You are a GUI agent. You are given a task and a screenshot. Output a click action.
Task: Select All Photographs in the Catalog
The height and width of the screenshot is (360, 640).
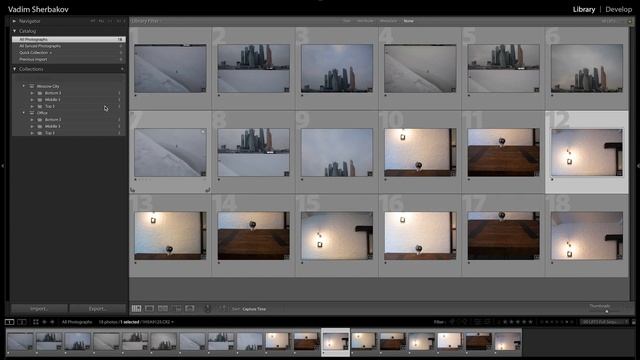[x=69, y=39]
